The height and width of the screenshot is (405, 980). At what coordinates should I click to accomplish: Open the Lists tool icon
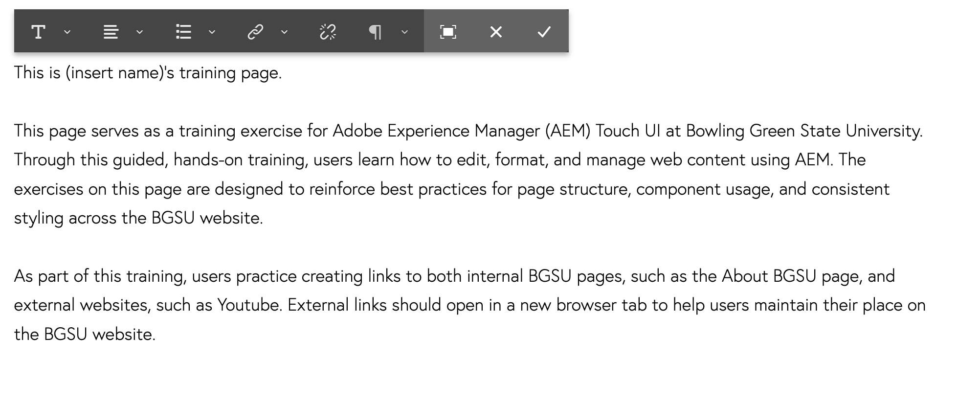(183, 32)
